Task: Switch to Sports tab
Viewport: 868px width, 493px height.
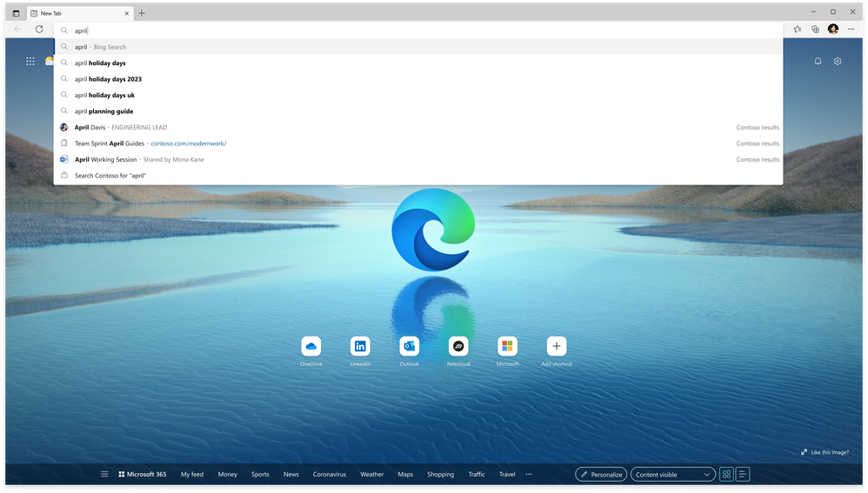Action: pyautogui.click(x=260, y=474)
